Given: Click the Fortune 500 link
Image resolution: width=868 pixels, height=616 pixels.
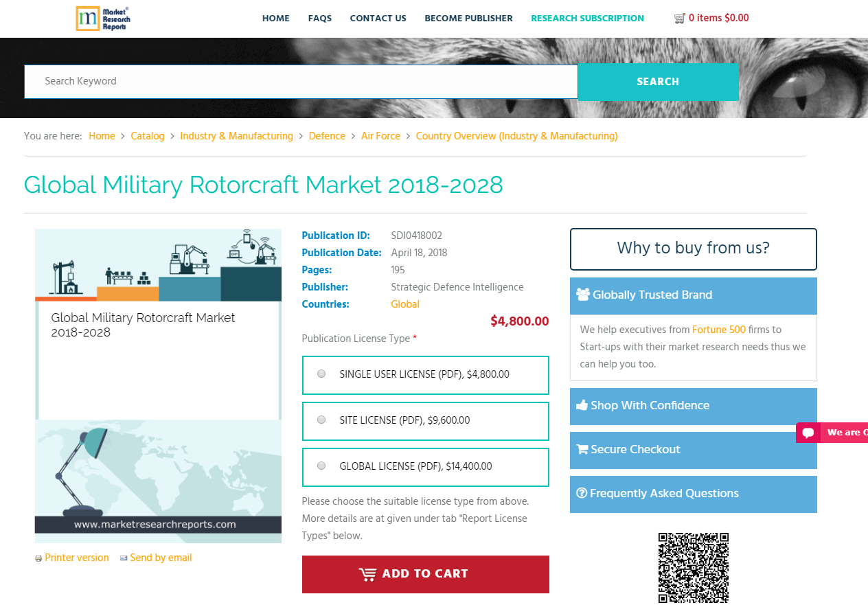Looking at the screenshot, I should click(718, 330).
